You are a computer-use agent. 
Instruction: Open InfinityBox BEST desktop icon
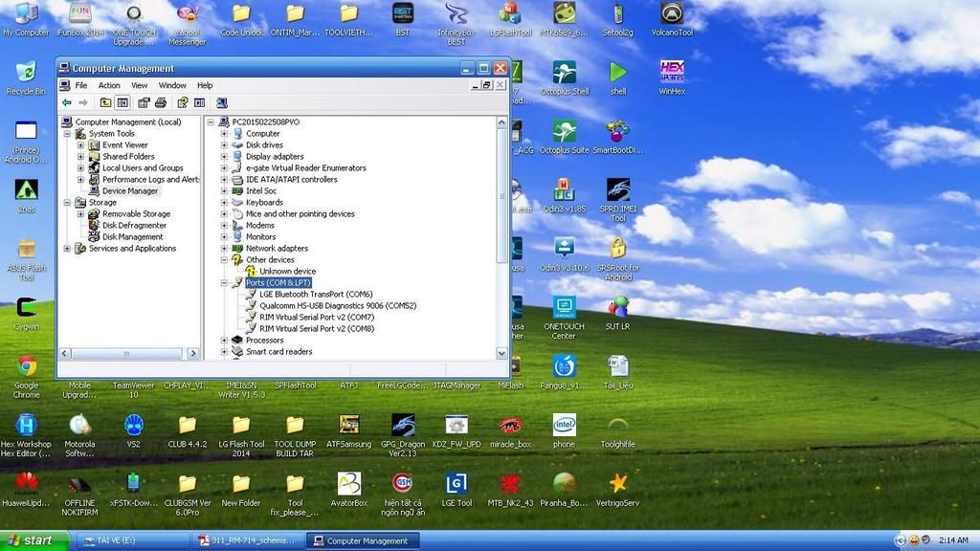(x=457, y=23)
